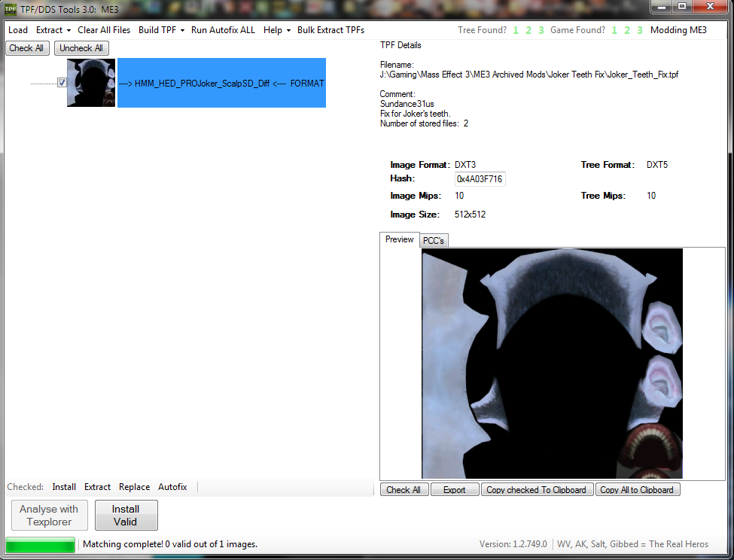Click the TPF filename path text
734x560 pixels.
coord(529,75)
